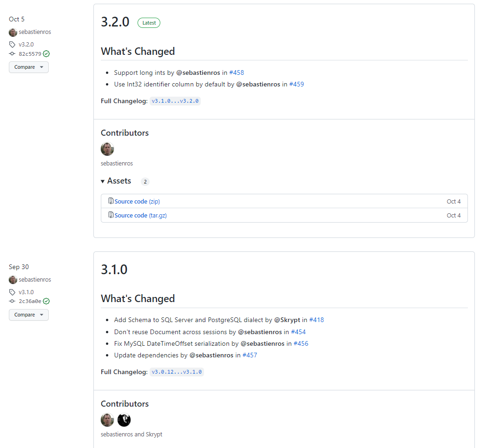Click @sebastienros mention in Use Int32 identifier line
Viewport: 480px width, 448px height.
(x=258, y=84)
